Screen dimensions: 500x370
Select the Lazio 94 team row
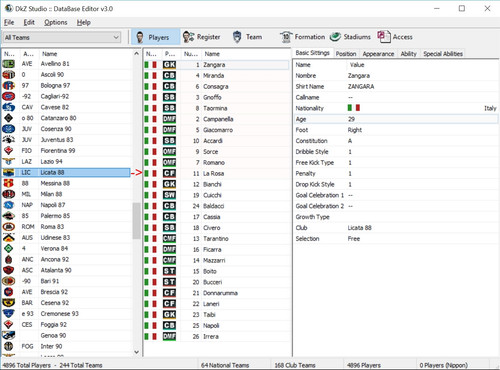coord(66,162)
